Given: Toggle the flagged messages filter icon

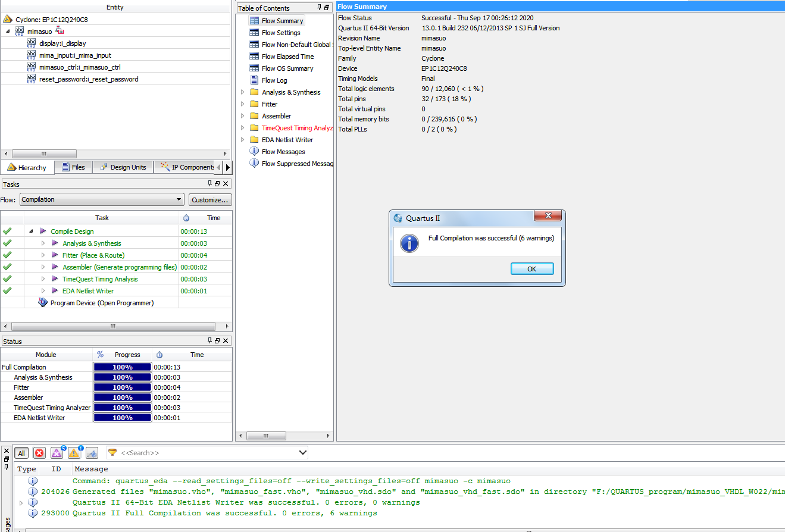Looking at the screenshot, I should pos(92,453).
